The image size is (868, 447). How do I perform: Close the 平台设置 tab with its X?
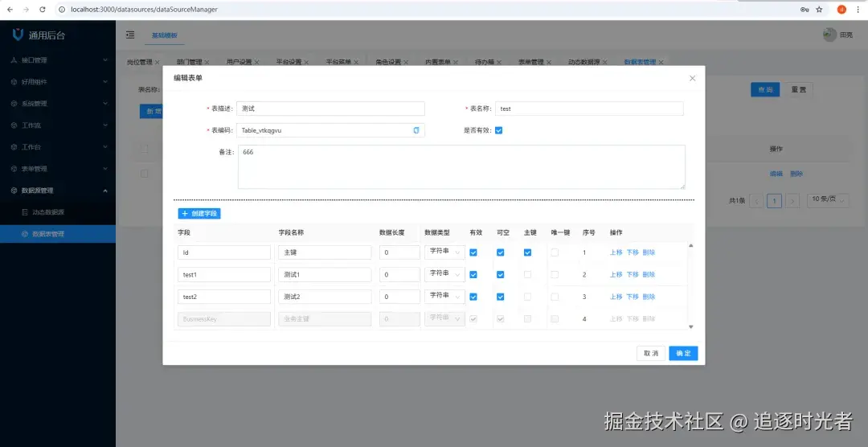coord(307,62)
